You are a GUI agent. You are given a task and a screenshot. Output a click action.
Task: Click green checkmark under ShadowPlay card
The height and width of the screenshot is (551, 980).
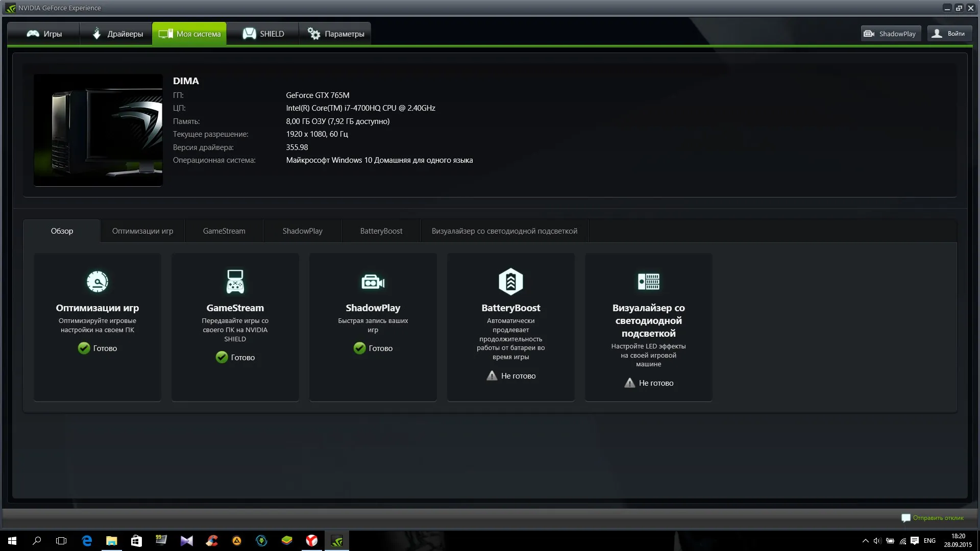pyautogui.click(x=360, y=348)
